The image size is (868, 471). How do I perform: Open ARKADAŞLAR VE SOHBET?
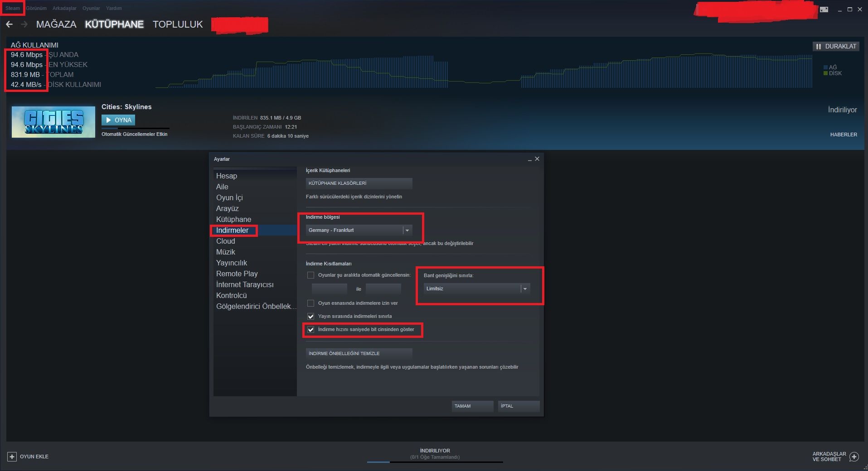829,457
